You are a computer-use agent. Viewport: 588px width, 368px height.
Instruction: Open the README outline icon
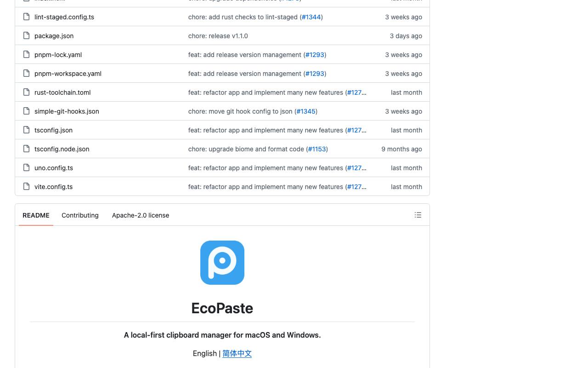[x=418, y=215]
